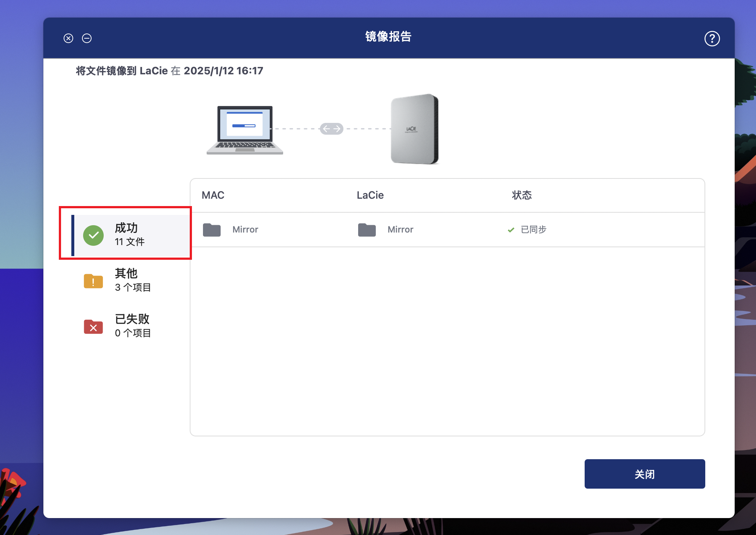The width and height of the screenshot is (756, 535).
Task: Open the 已失败 0 个项目 tab
Action: pyautogui.click(x=132, y=326)
